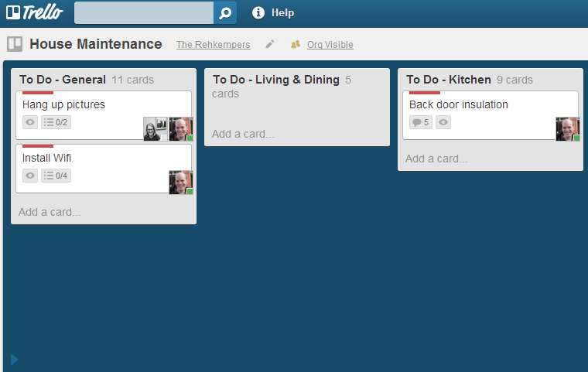
Task: Open the To Do - Living & Dining list header
Action: [276, 80]
